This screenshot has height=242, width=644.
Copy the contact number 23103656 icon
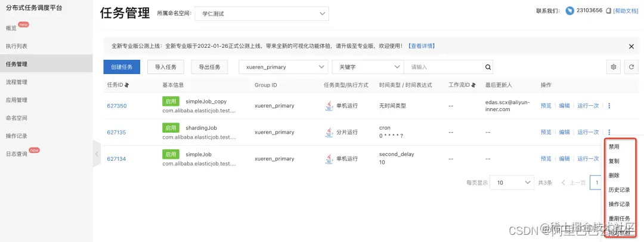609,11
